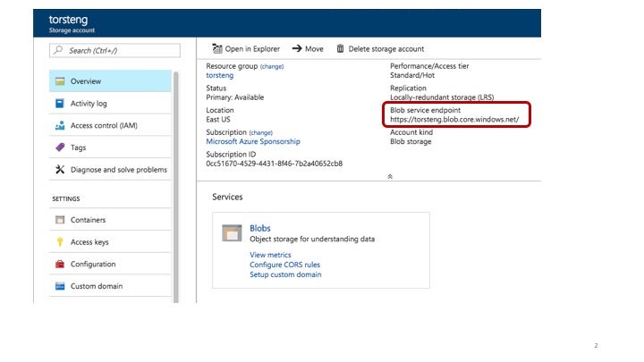
Task: Click the Blobs service tile icon
Action: coord(232,233)
